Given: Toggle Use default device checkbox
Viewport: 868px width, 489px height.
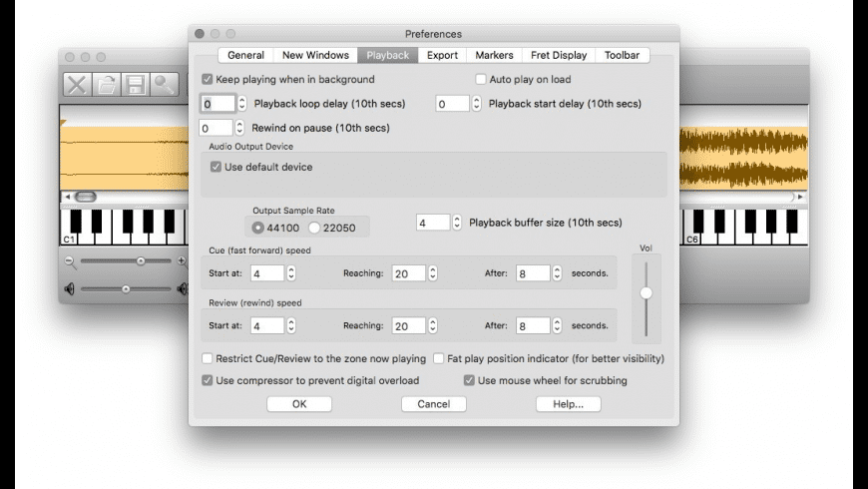Looking at the screenshot, I should (216, 167).
